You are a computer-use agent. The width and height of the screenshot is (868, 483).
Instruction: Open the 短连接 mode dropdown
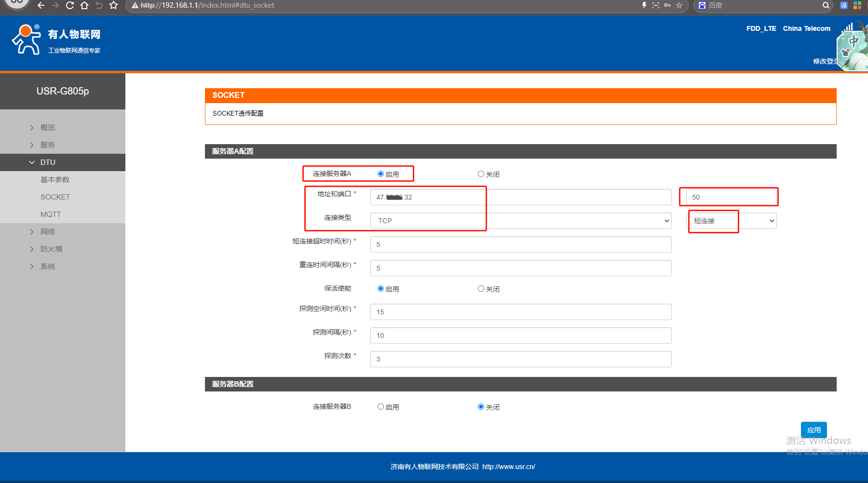732,221
